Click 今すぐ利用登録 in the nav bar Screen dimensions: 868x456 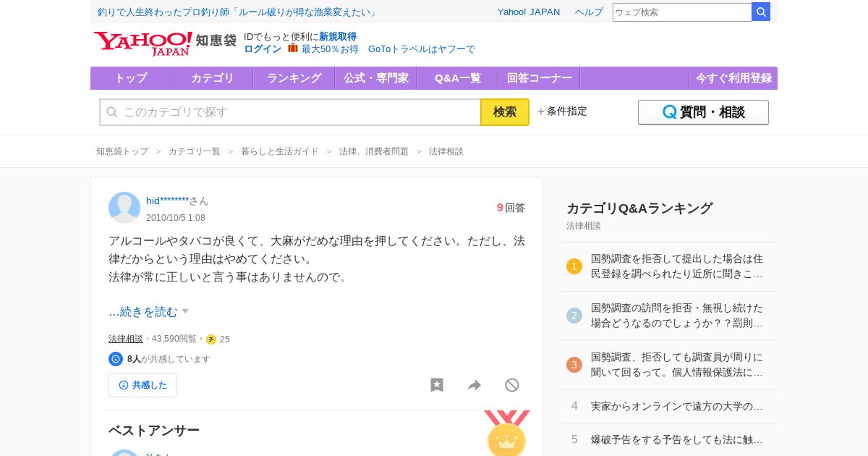733,78
